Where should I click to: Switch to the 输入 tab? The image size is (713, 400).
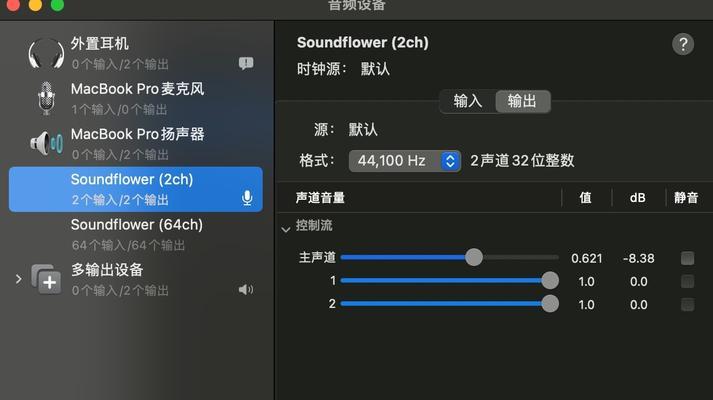click(467, 101)
